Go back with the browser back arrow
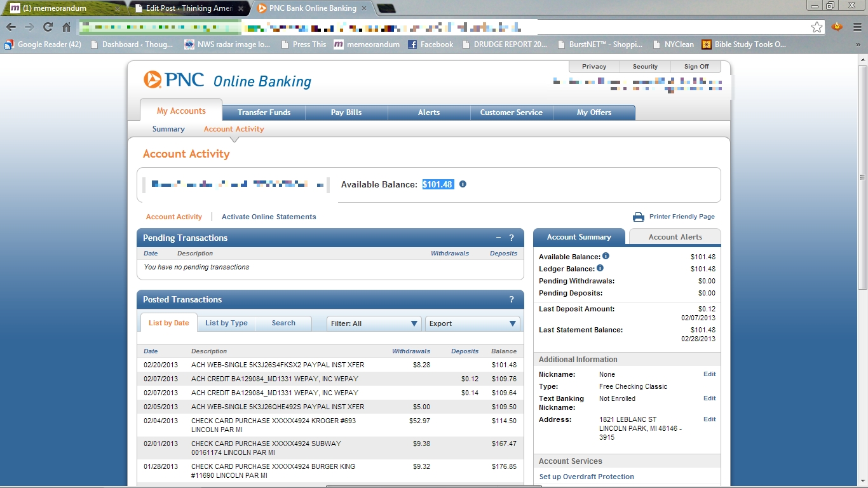This screenshot has height=488, width=868. click(11, 27)
